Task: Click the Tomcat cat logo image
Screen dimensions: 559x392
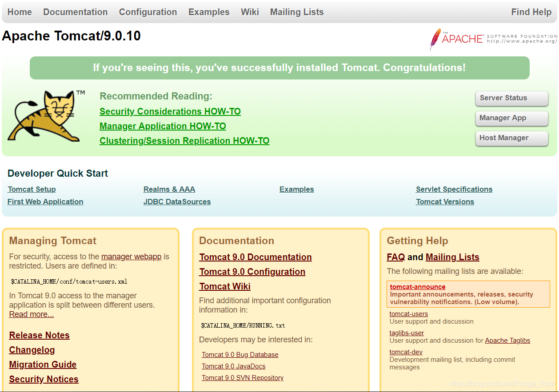Action: pyautogui.click(x=47, y=116)
